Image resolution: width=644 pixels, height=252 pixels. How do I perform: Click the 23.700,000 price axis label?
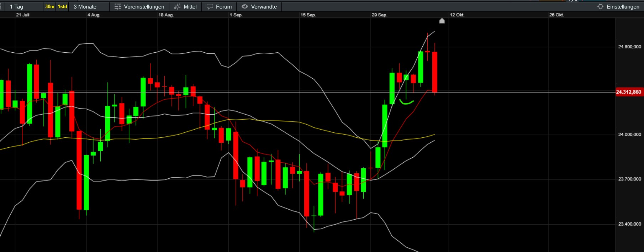click(x=630, y=179)
